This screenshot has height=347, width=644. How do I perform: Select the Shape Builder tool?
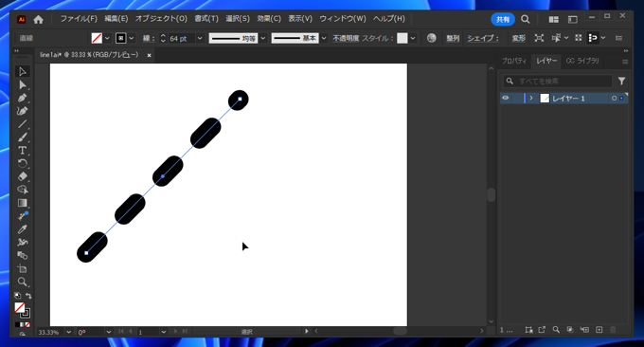[x=23, y=190]
